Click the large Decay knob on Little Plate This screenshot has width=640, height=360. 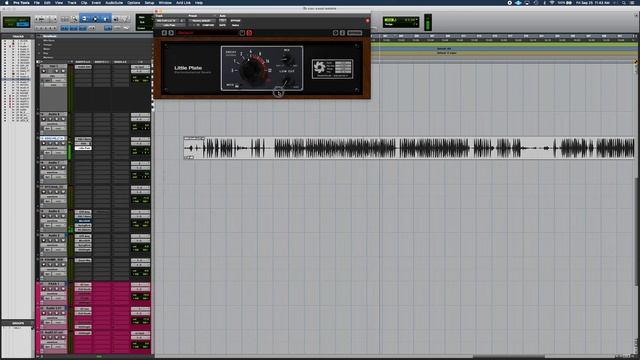coord(251,70)
